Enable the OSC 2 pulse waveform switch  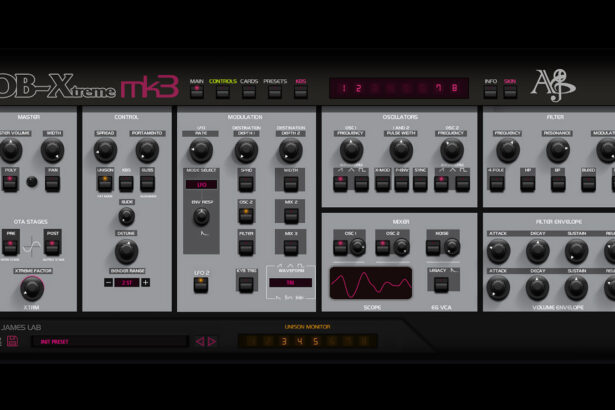tap(462, 184)
